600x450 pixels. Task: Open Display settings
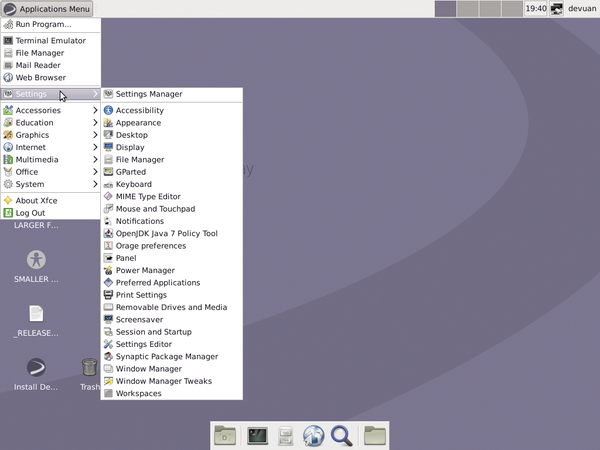[172, 147]
